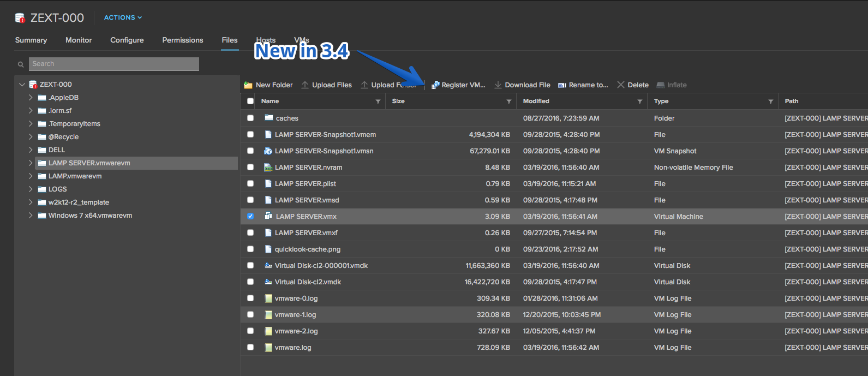Click inside the Search input field
Screen dimensions: 868x376
coord(114,64)
